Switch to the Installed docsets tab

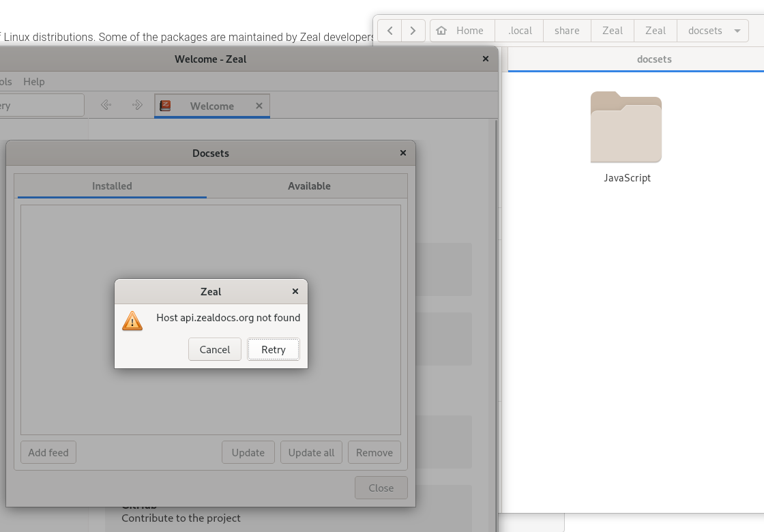click(x=111, y=186)
